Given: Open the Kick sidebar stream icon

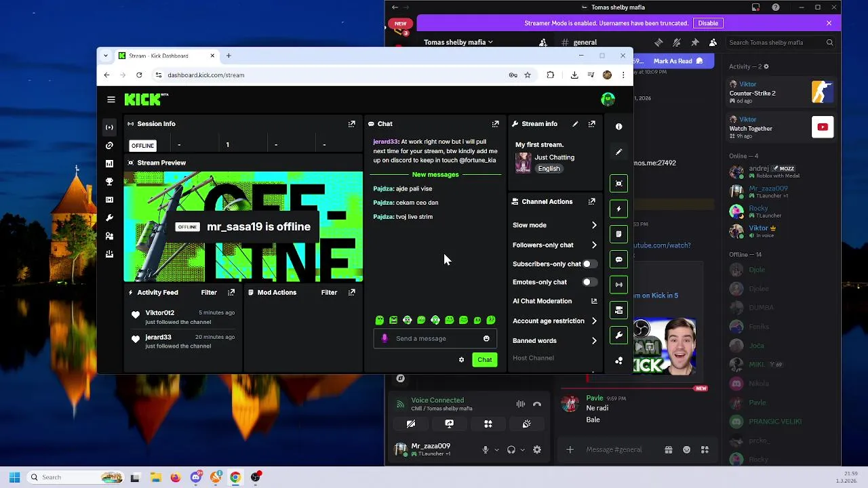Looking at the screenshot, I should 109,127.
